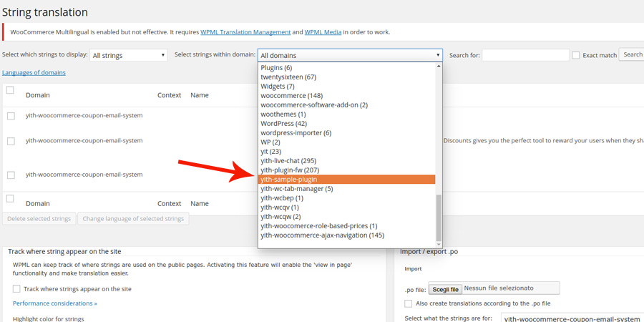644x322 pixels.
Task: Click 'Scegli file' file chooser button
Action: coord(446,289)
